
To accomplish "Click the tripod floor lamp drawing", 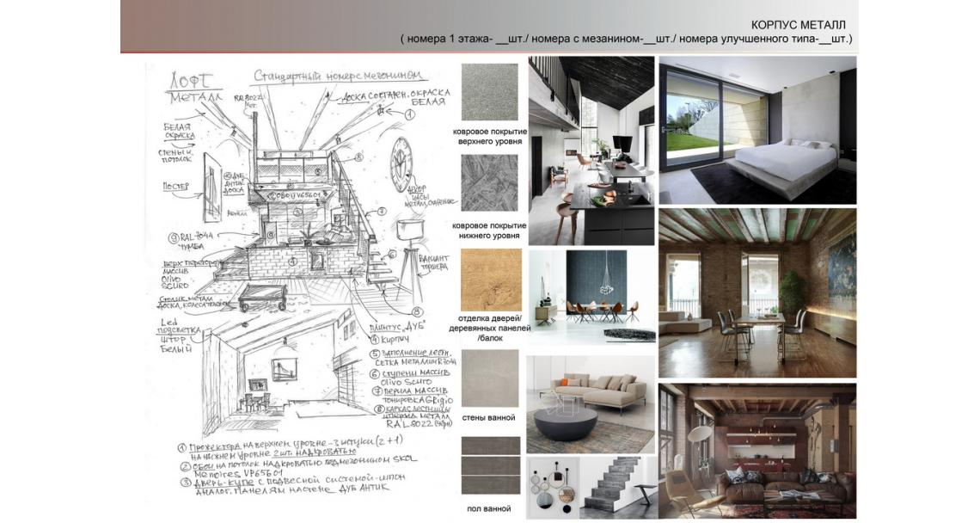I will (409, 260).
